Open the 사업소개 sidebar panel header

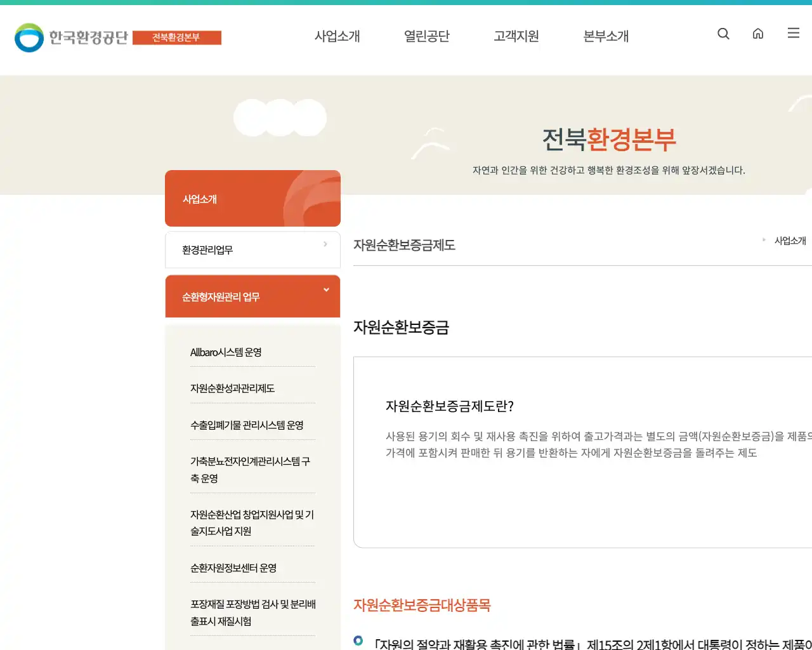point(252,198)
